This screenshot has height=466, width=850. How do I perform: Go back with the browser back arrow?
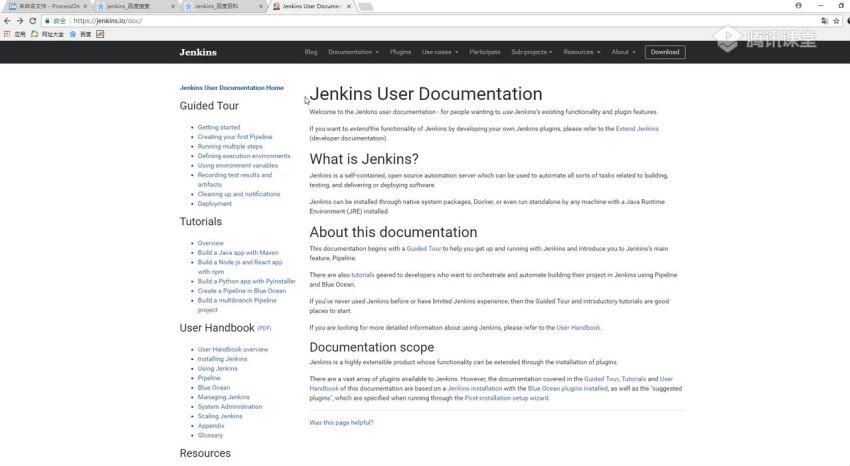coord(7,21)
